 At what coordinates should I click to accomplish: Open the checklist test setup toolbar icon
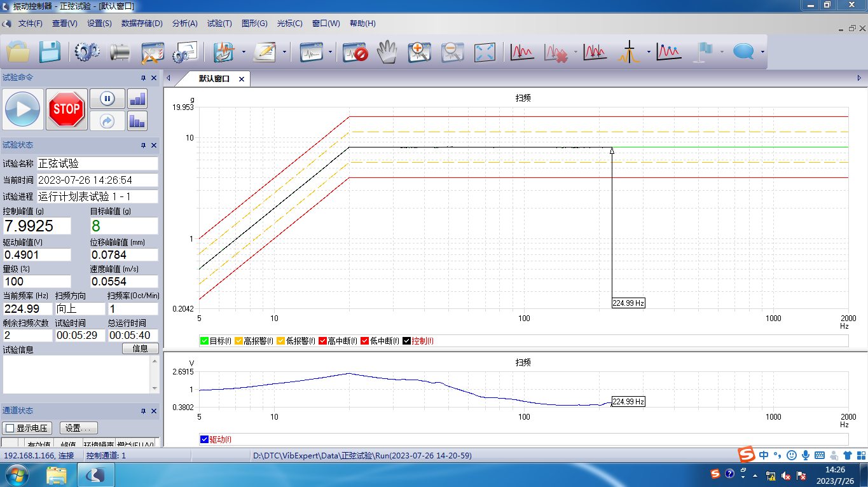(153, 51)
